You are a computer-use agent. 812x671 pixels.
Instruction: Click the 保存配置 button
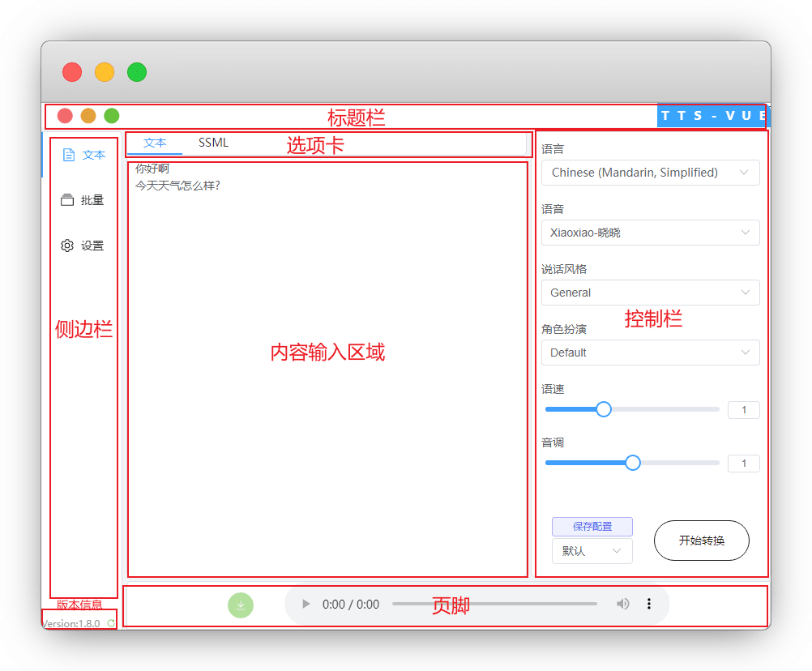[592, 527]
